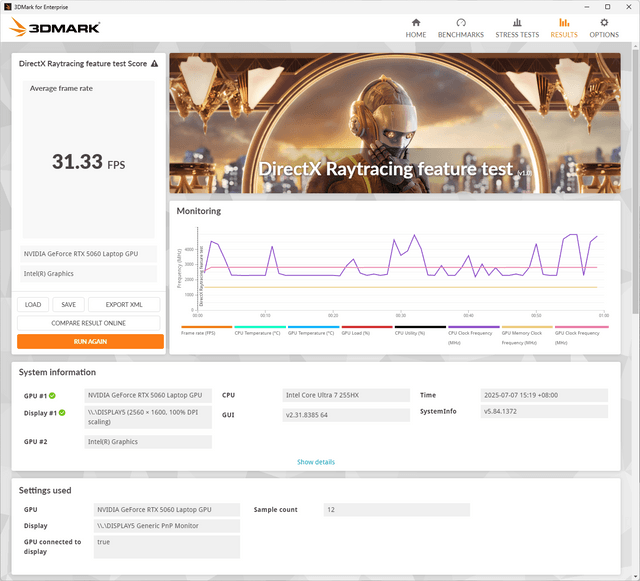Click the Average frame rate label

pyautogui.click(x=61, y=88)
